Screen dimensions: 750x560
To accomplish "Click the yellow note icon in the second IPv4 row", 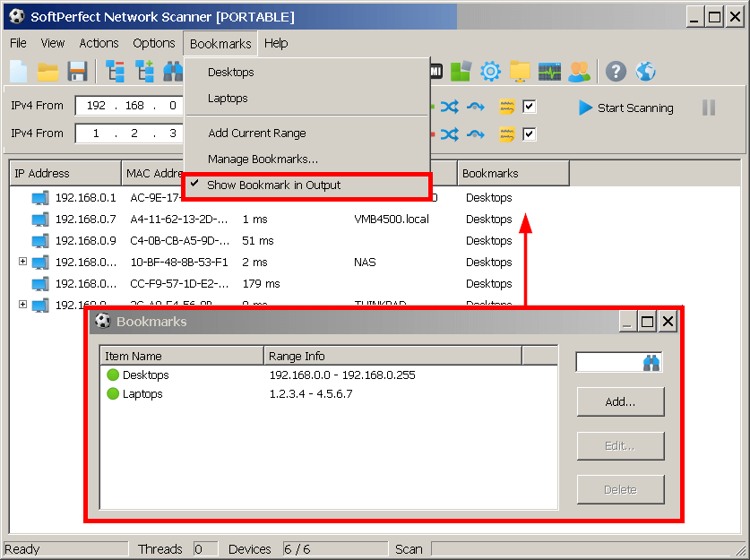I will 506,134.
